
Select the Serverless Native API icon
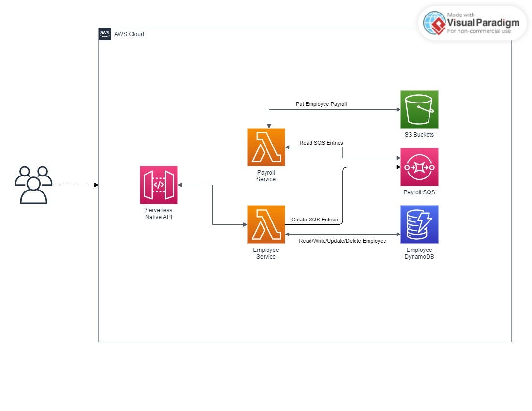(x=159, y=185)
